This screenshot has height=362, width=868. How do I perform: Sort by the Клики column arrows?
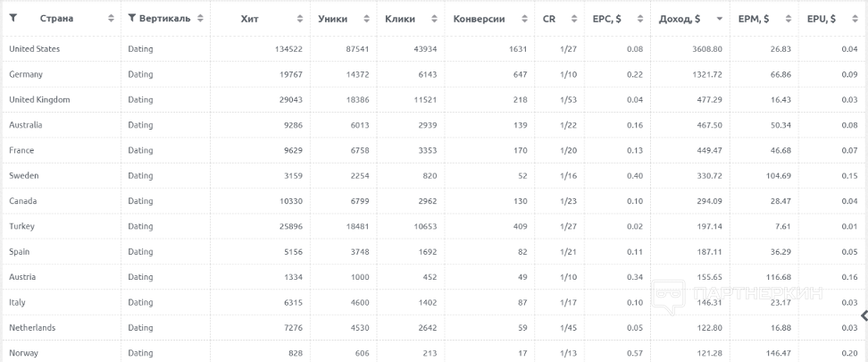coord(435,19)
